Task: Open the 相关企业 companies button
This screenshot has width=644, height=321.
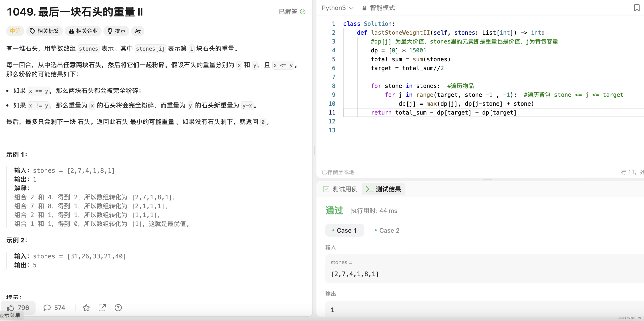Action: tap(83, 31)
